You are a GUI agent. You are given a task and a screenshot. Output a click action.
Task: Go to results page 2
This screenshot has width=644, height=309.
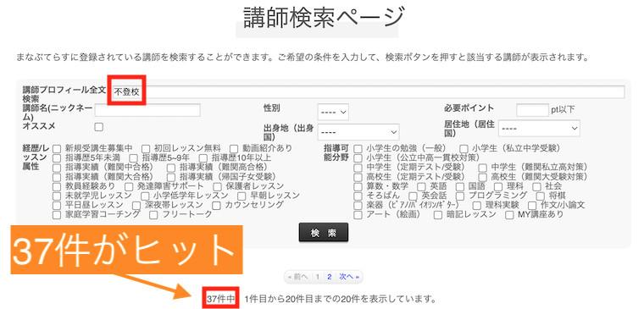tap(330, 277)
